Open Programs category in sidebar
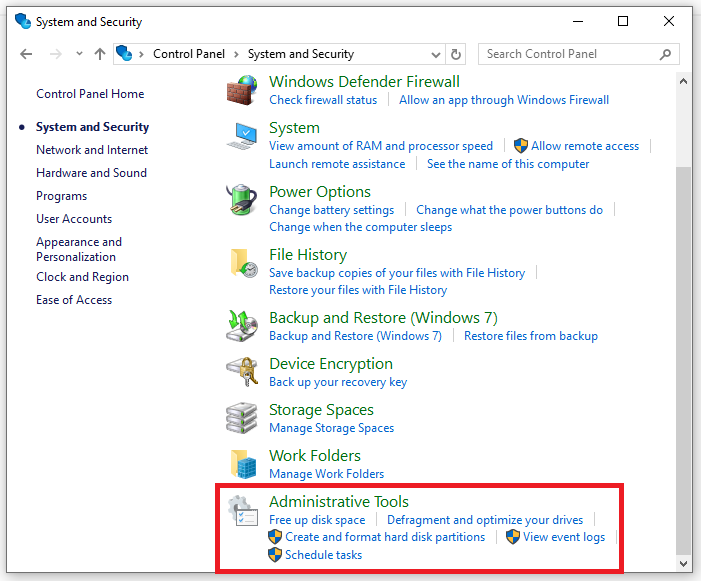Screen dimensions: 701x581 point(62,196)
